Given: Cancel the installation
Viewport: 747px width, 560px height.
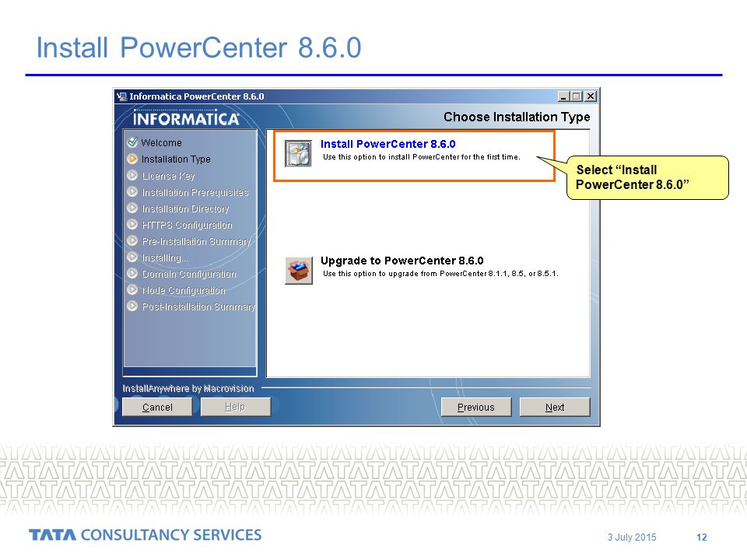Looking at the screenshot, I should click(157, 407).
